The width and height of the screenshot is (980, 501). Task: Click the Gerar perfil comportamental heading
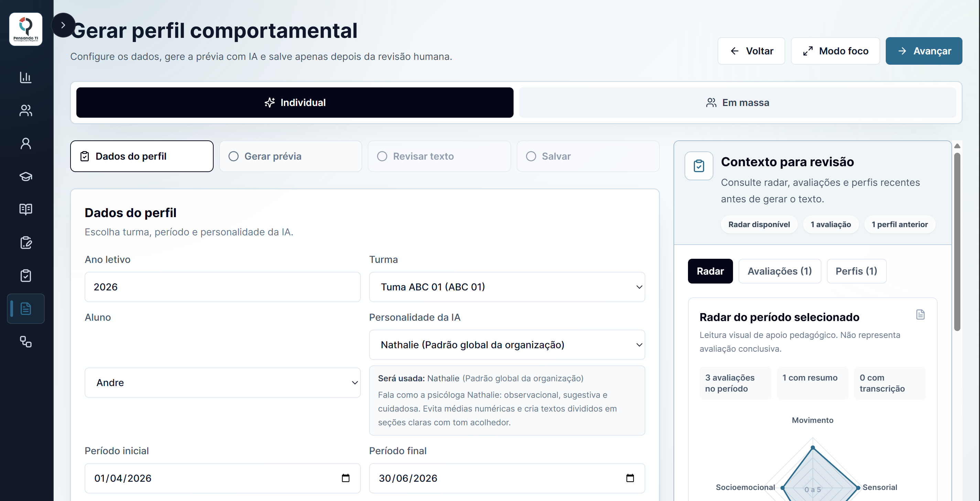click(215, 31)
